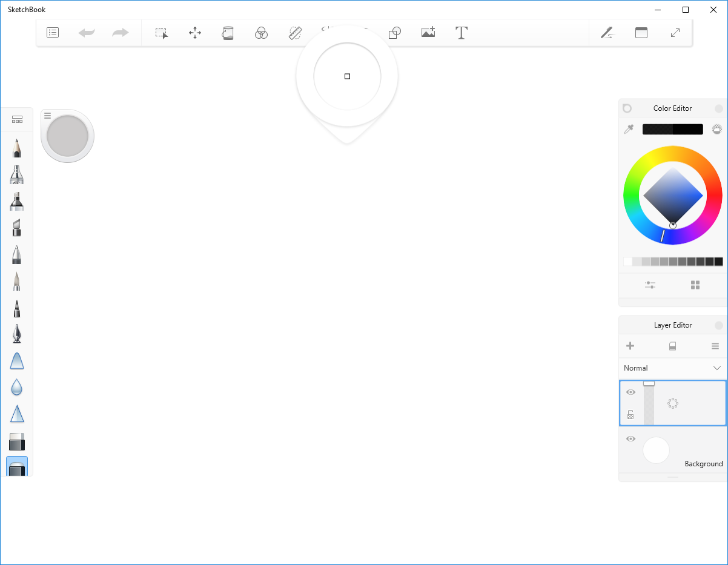This screenshot has height=565, width=728.
Task: Open the Symmetry color circles tool
Action: click(x=261, y=33)
